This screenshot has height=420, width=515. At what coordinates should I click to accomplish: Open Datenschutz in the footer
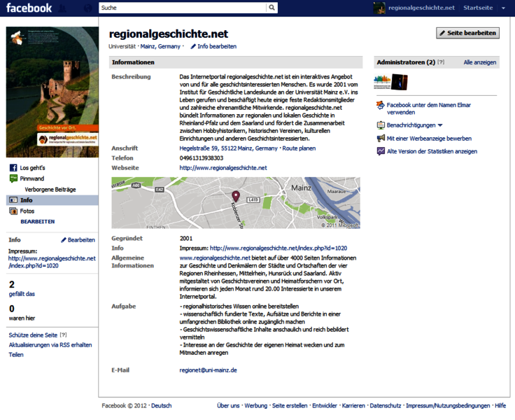point(386,406)
